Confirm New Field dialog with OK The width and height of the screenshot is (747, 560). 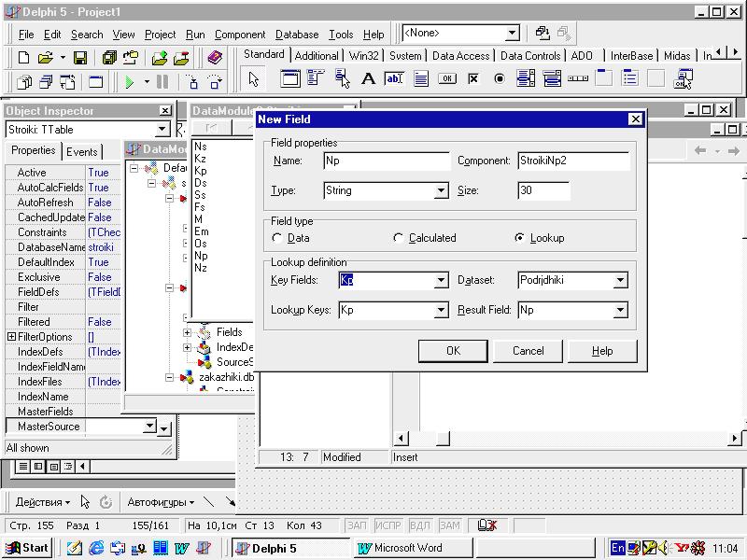453,351
